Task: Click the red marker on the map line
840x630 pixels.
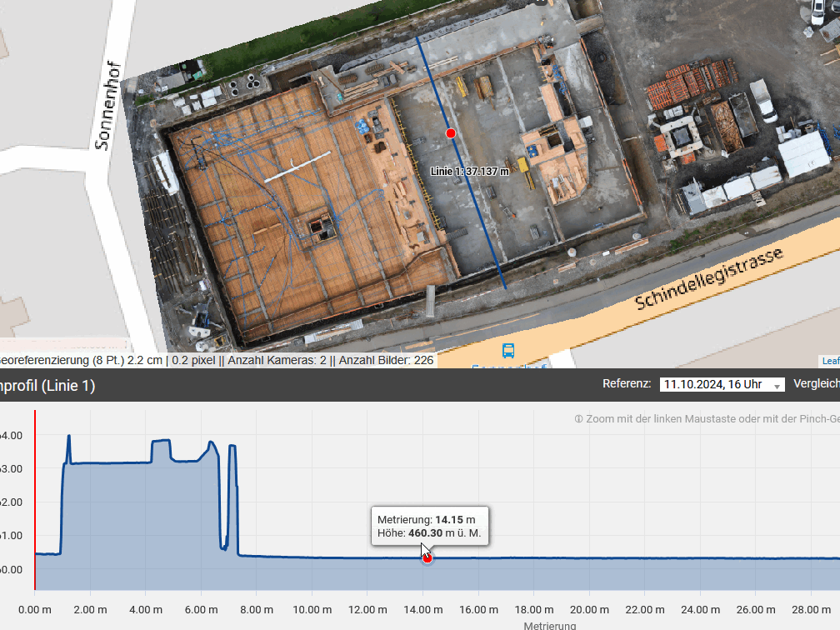Action: click(x=451, y=133)
